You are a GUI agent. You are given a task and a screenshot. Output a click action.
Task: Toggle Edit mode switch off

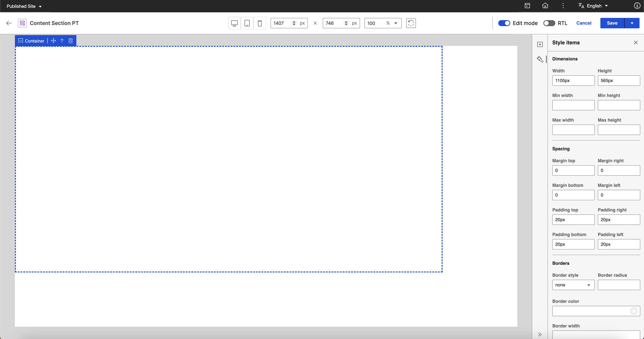504,23
